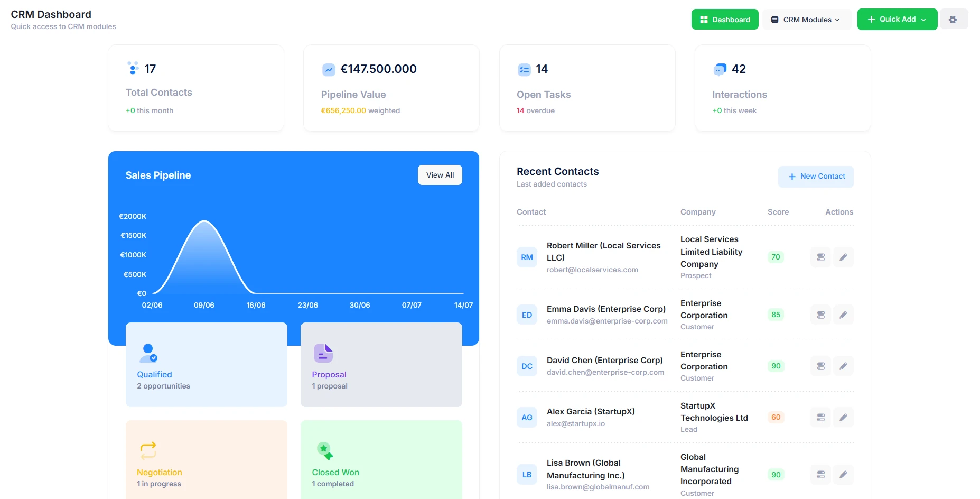Open the Quick Add dropdown

[897, 20]
